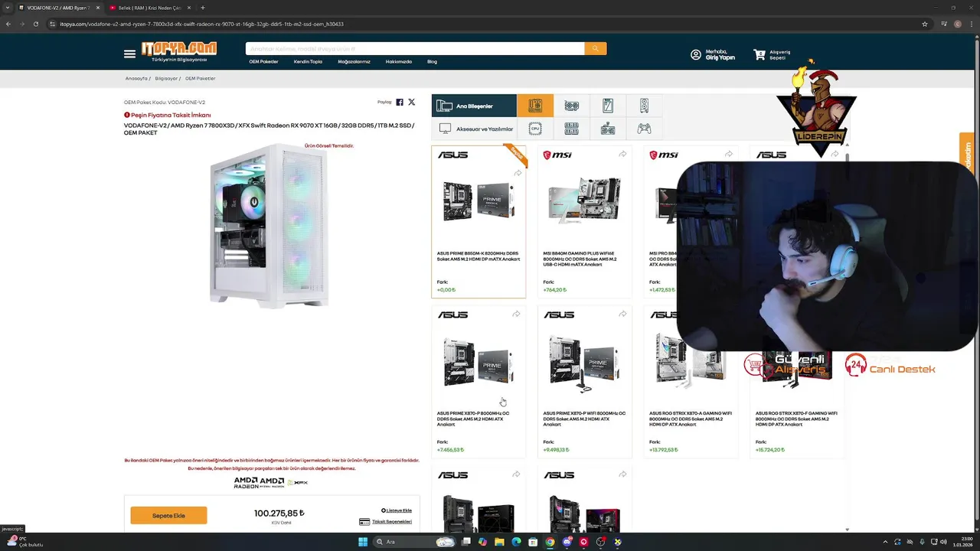Switch to Ana Bileşenler tab

(x=474, y=106)
